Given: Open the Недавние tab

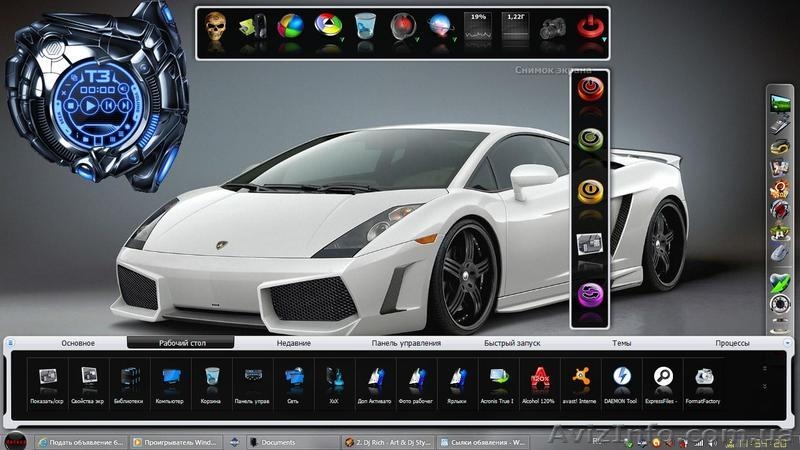Looking at the screenshot, I should point(294,343).
